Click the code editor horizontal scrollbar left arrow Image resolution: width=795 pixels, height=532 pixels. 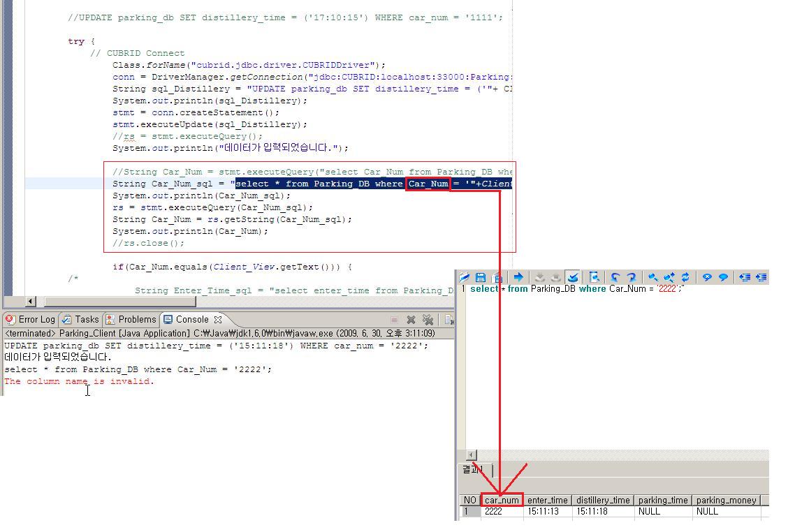31,302
